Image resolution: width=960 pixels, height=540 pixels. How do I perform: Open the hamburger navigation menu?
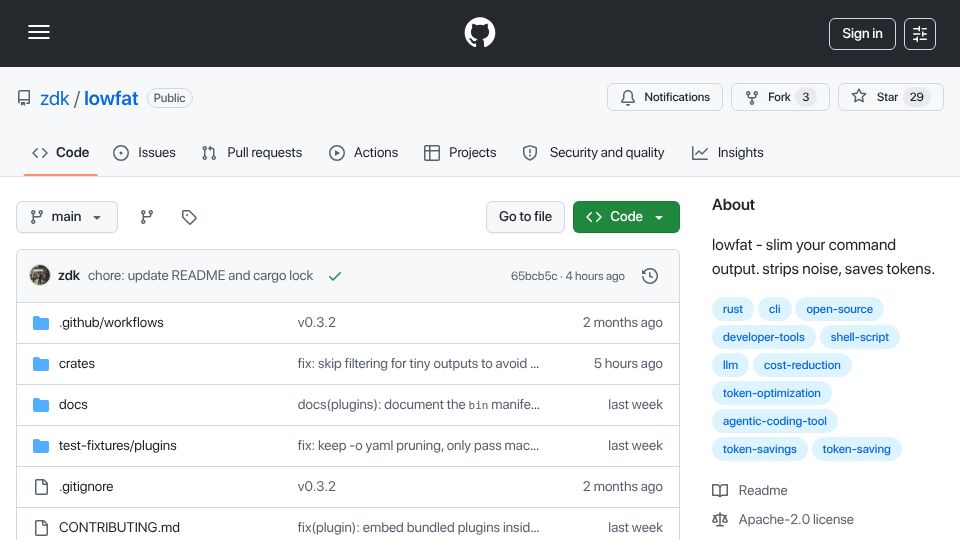point(39,32)
